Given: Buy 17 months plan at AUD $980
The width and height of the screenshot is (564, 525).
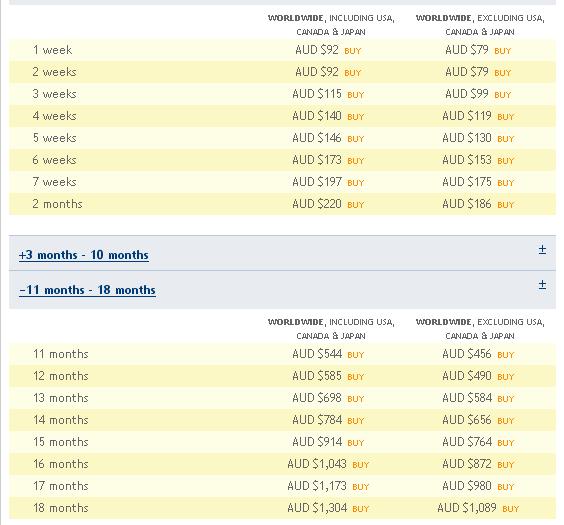Looking at the screenshot, I should pyautogui.click(x=505, y=487).
